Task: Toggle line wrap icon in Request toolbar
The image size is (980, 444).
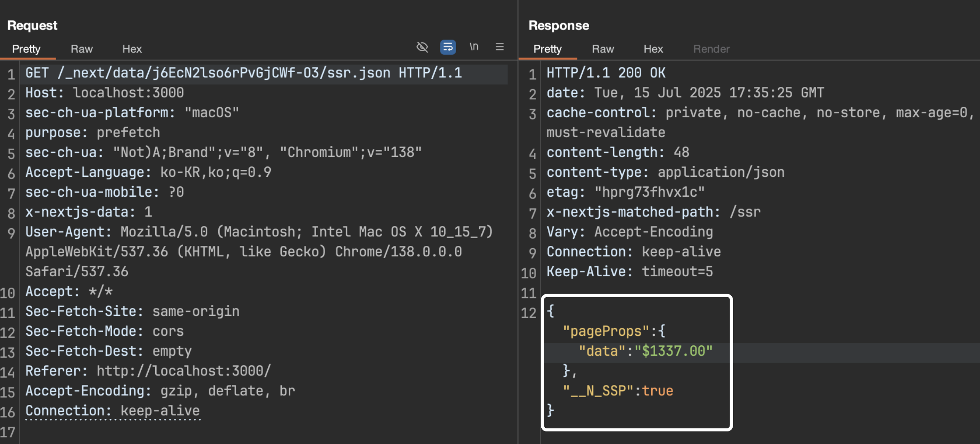Action: pos(448,47)
